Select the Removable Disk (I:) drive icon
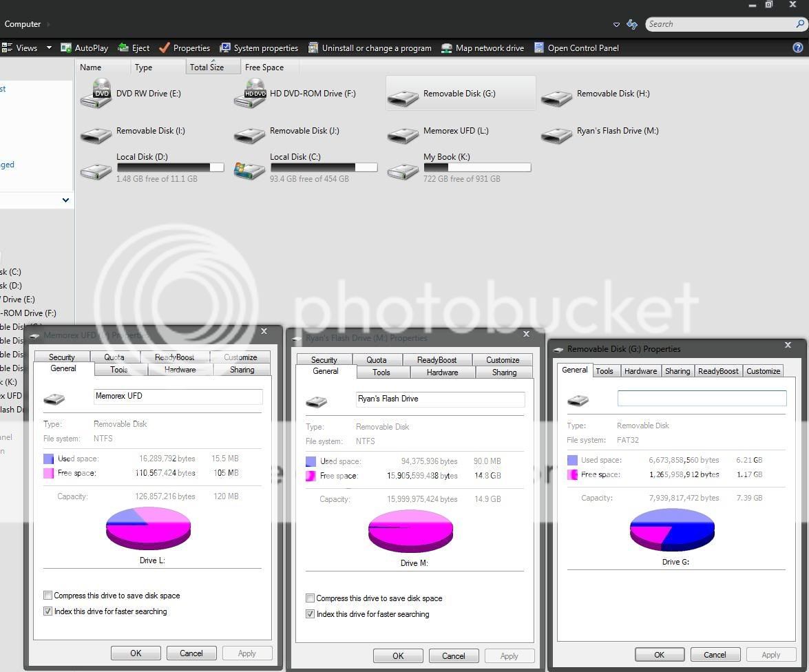The width and height of the screenshot is (809, 672). [96, 135]
